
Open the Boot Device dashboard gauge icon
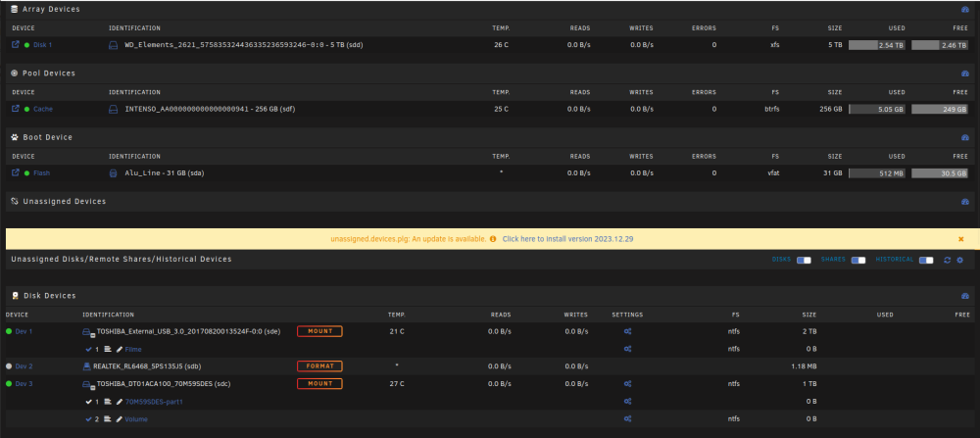964,137
